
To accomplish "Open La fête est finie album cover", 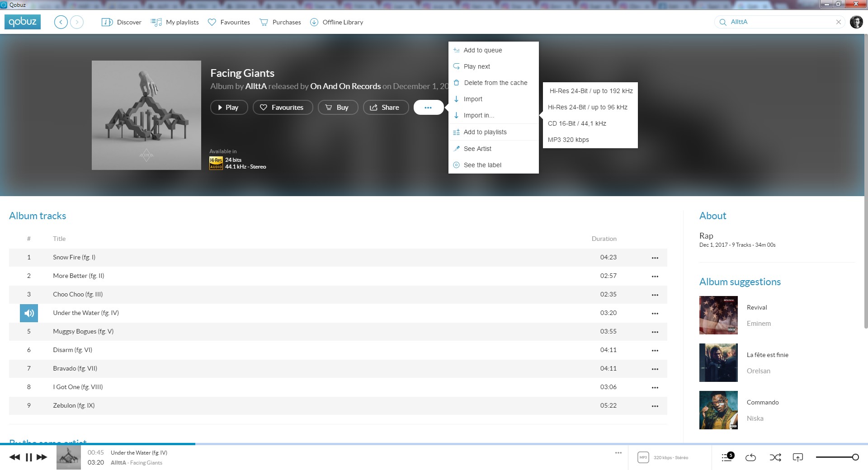I will pyautogui.click(x=718, y=362).
